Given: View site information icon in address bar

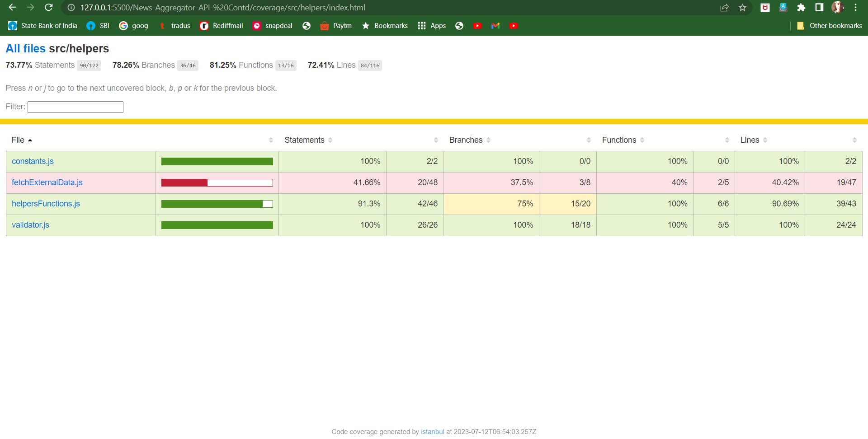Looking at the screenshot, I should (71, 8).
